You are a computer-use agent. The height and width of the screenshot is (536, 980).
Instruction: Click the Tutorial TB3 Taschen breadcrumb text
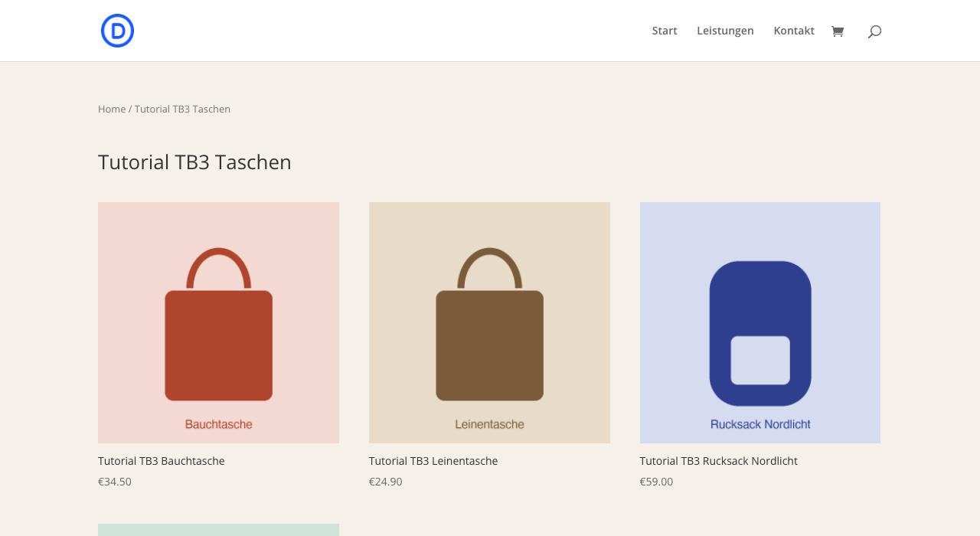point(182,109)
